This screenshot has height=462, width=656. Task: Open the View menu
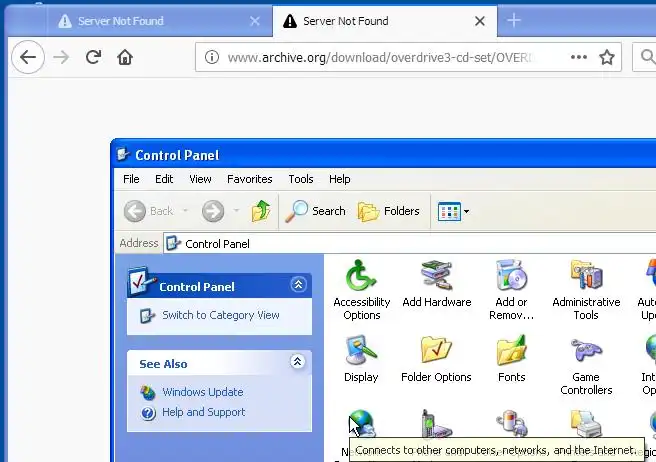click(200, 179)
